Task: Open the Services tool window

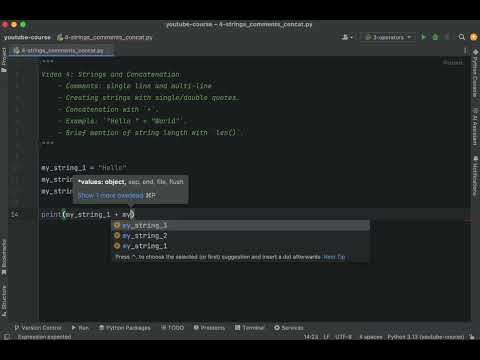Action: pos(289,328)
